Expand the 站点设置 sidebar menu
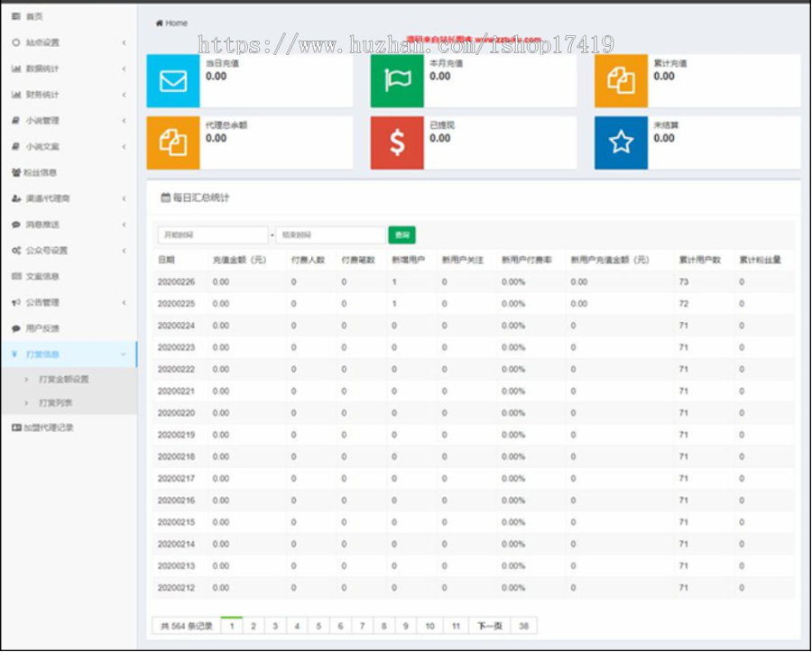812x652 pixels. pos(68,42)
